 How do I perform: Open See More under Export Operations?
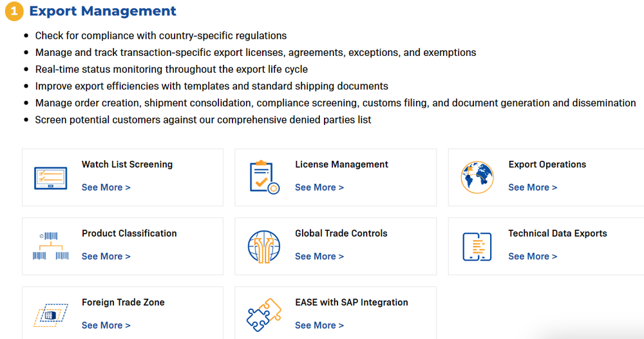(533, 187)
